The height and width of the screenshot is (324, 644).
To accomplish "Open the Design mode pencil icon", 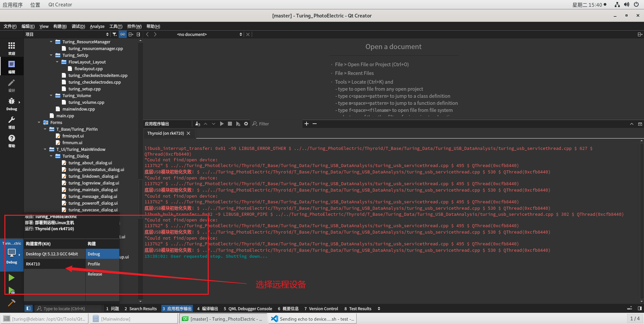I will click(x=11, y=85).
